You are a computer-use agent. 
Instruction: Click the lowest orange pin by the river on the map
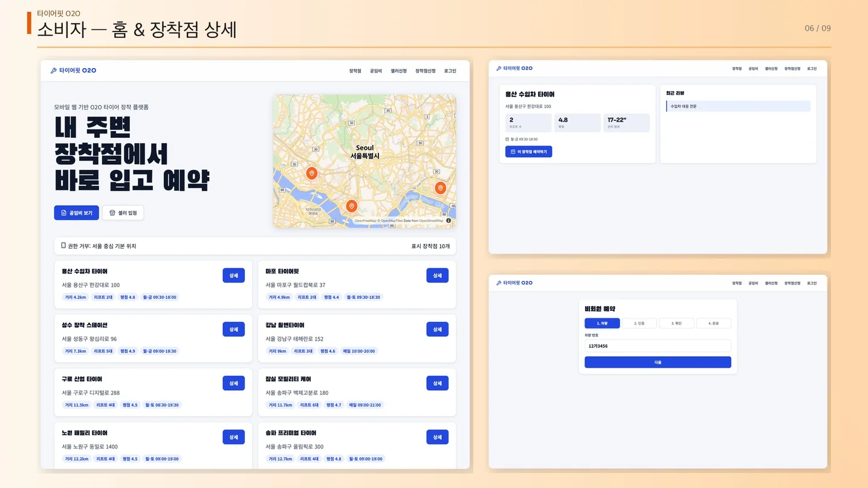click(x=352, y=207)
